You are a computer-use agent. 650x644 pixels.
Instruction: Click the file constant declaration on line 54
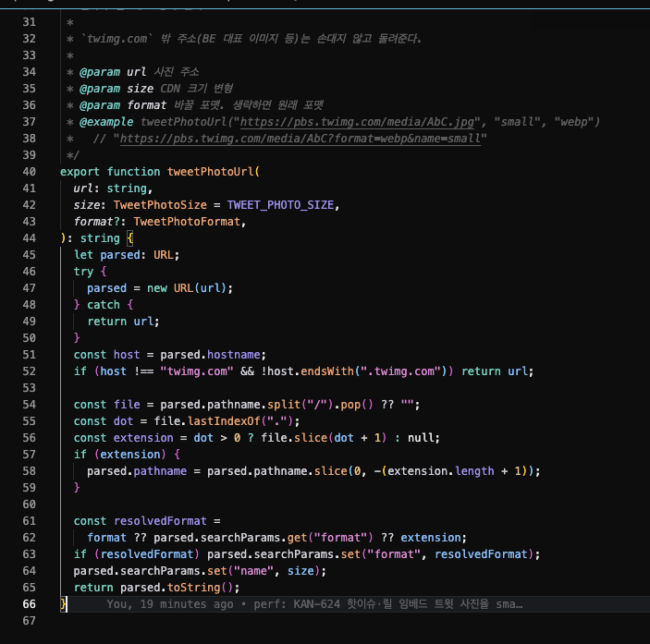pos(127,405)
